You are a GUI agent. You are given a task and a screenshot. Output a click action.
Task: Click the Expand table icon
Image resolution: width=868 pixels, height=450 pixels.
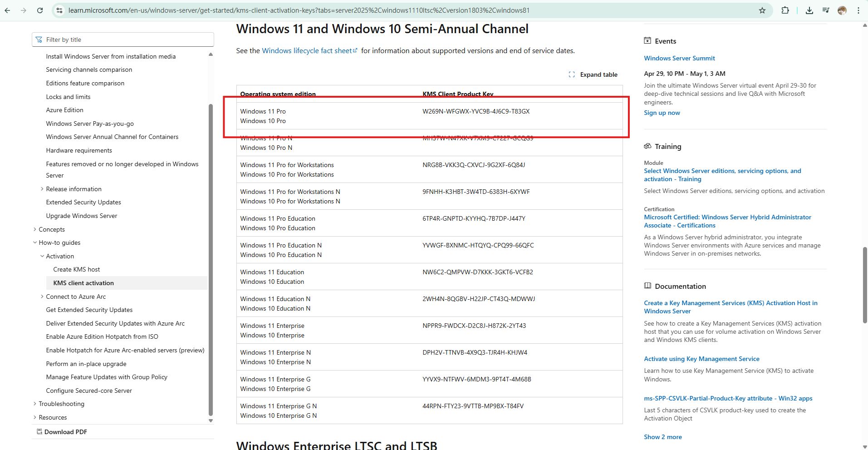click(572, 74)
